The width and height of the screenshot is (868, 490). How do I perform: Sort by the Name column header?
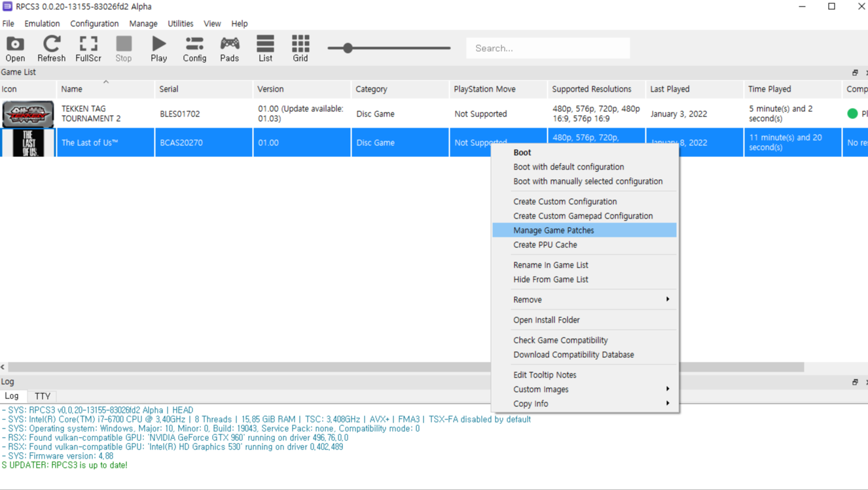tap(105, 89)
